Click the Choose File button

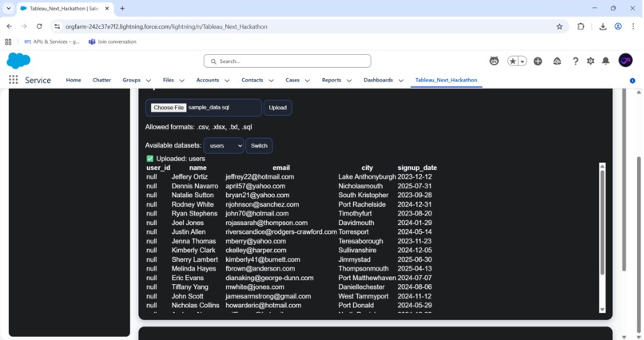click(169, 108)
